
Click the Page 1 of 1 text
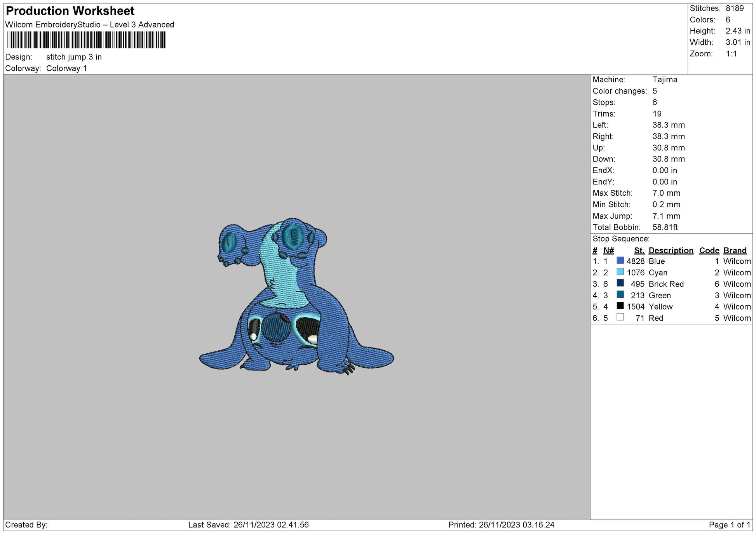[x=730, y=525]
